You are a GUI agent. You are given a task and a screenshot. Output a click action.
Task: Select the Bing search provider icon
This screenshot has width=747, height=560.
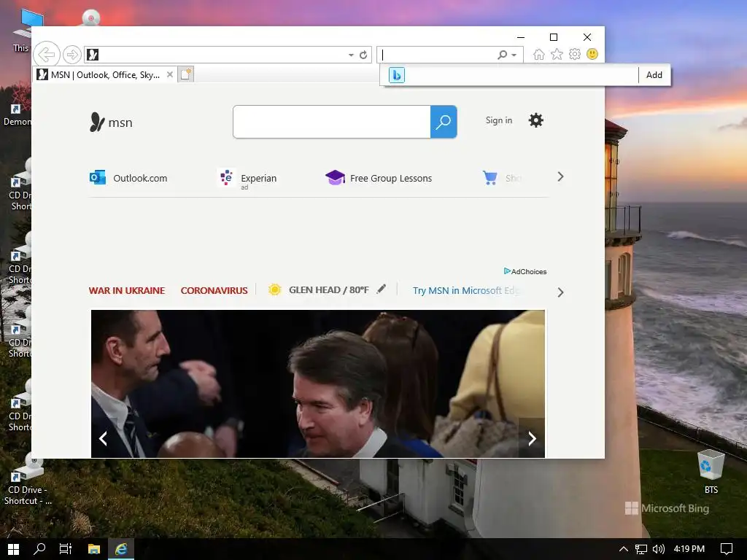point(397,75)
